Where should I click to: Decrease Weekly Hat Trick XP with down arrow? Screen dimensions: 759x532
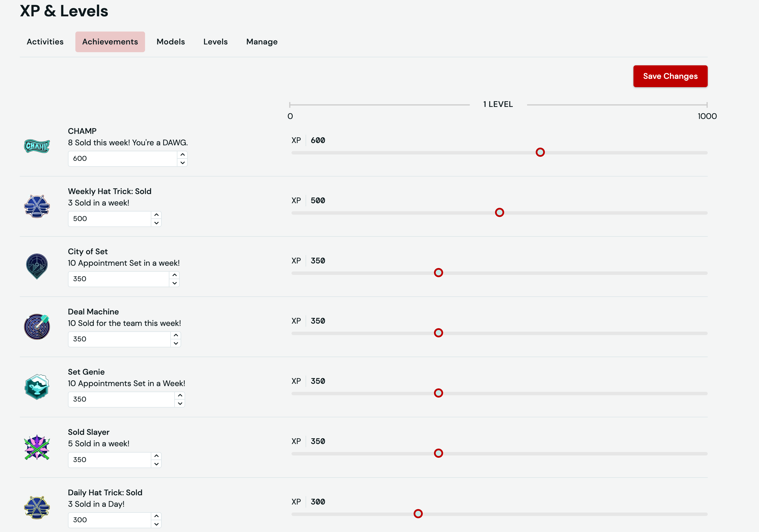point(157,223)
